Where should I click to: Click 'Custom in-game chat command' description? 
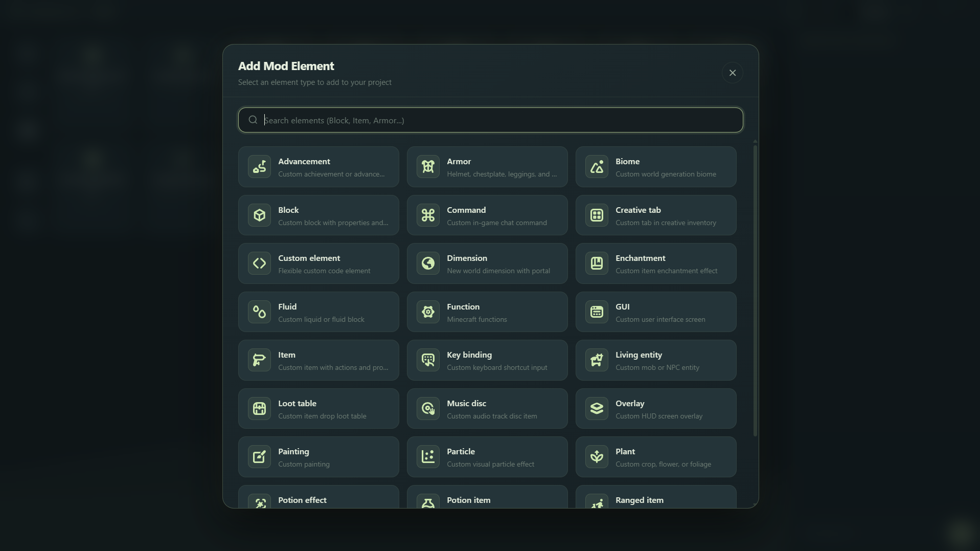pos(496,223)
